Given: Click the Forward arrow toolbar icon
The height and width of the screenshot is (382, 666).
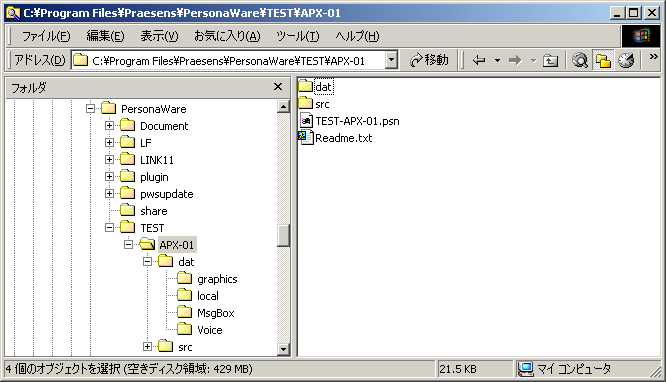Looking at the screenshot, I should click(x=515, y=60).
